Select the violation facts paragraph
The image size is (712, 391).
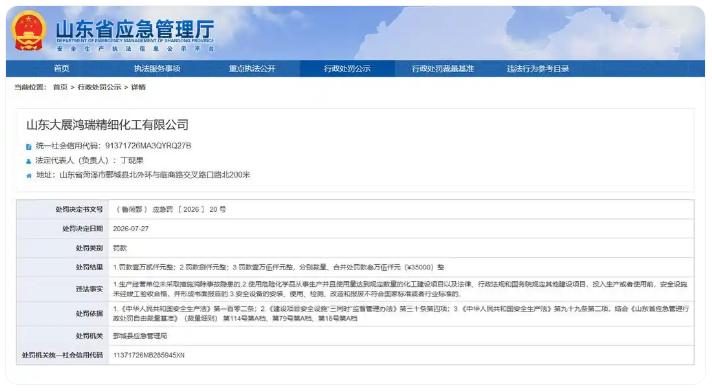pyautogui.click(x=400, y=289)
